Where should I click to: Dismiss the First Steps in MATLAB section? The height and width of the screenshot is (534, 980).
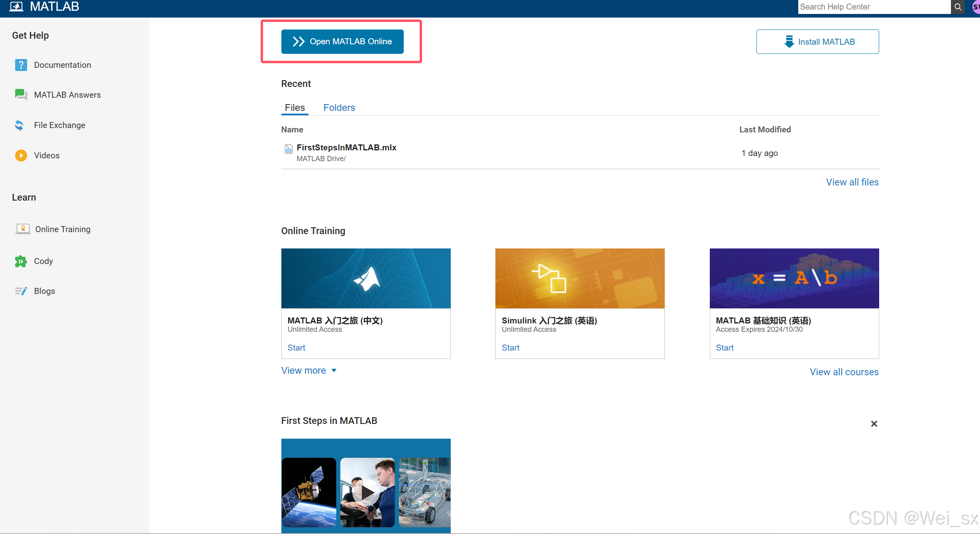pyautogui.click(x=874, y=424)
